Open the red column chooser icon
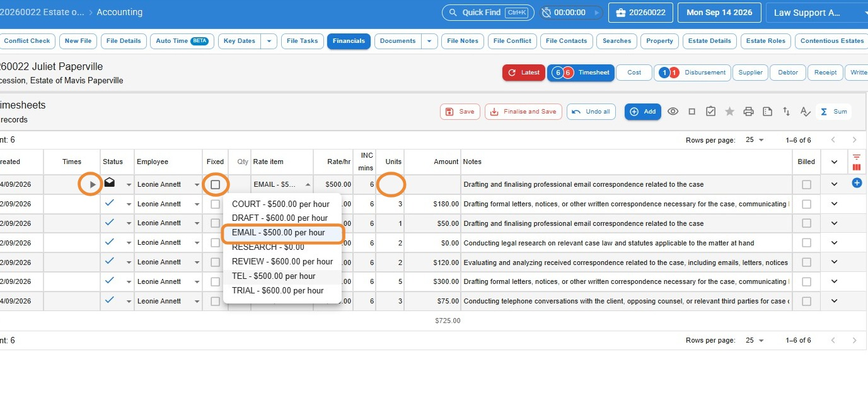Image resolution: width=868 pixels, height=395 pixels. pyautogui.click(x=856, y=167)
